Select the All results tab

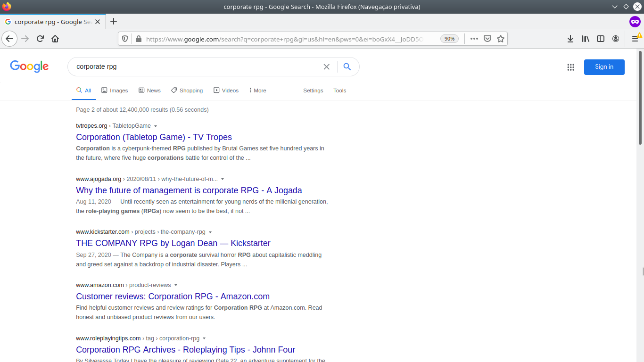point(84,90)
